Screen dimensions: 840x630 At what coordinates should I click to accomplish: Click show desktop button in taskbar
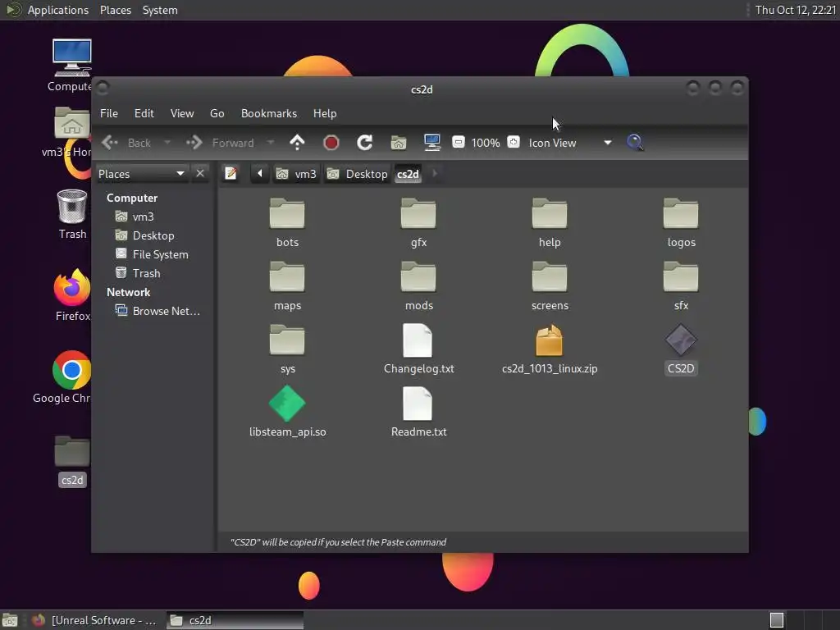pyautogui.click(x=10, y=620)
